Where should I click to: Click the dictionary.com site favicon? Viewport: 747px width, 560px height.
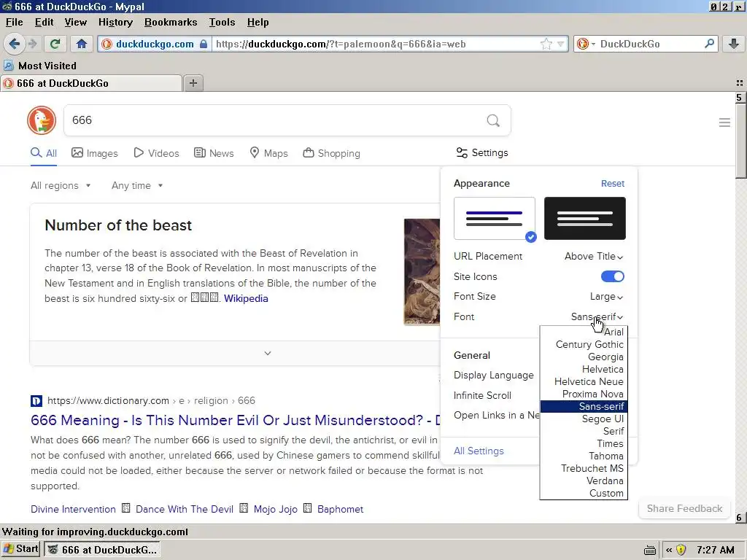(x=36, y=401)
